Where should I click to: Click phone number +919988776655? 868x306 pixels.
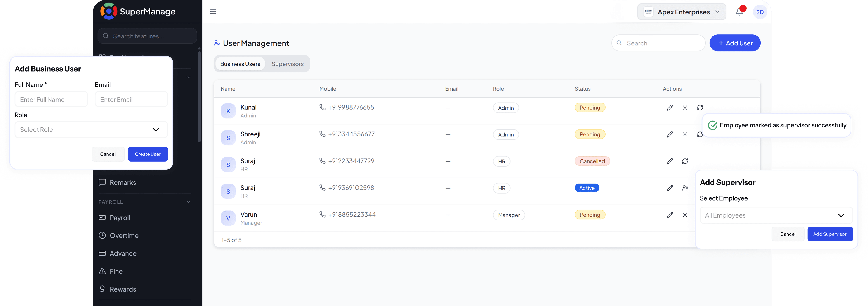pos(351,107)
